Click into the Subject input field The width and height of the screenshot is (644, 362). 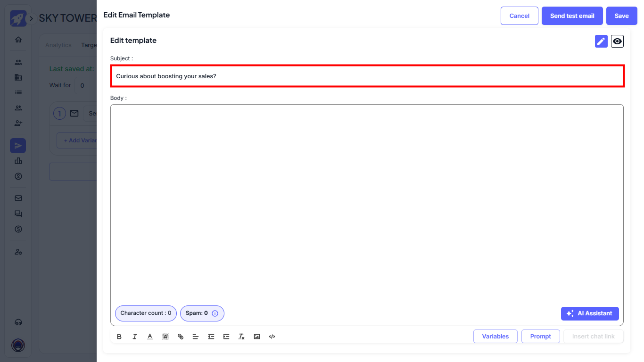[367, 76]
